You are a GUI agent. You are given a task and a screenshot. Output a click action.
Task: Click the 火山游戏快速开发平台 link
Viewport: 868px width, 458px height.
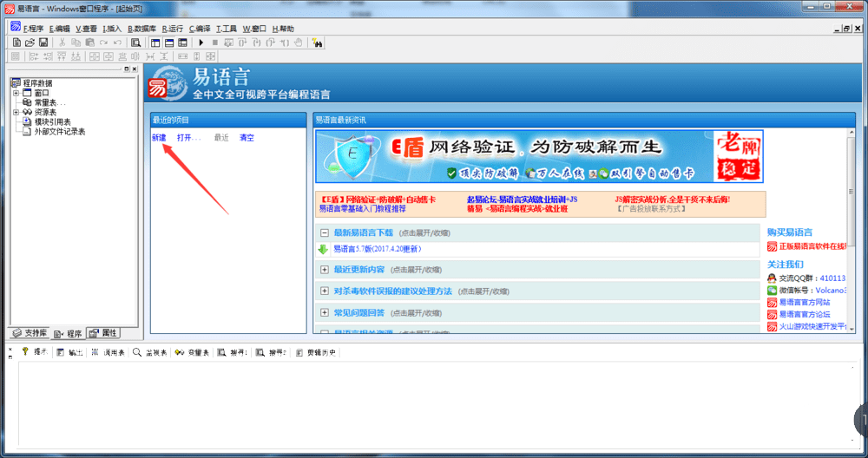(812, 327)
